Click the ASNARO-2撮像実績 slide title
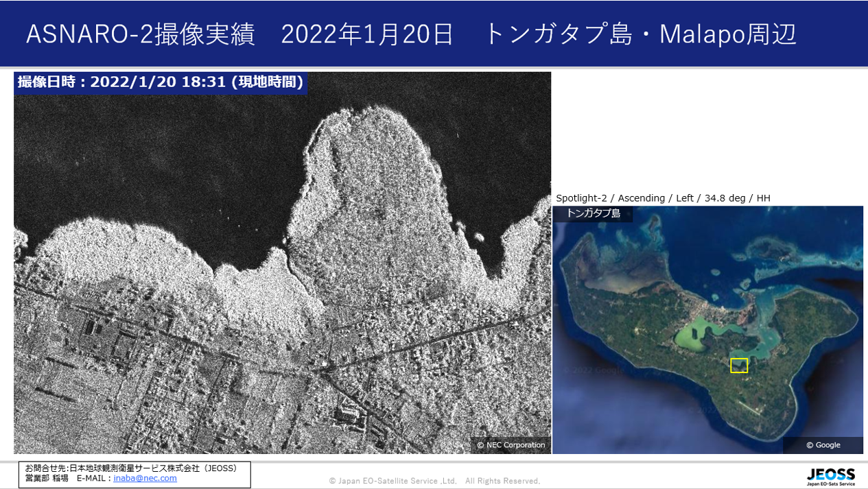Image resolution: width=868 pixels, height=489 pixels. click(141, 34)
